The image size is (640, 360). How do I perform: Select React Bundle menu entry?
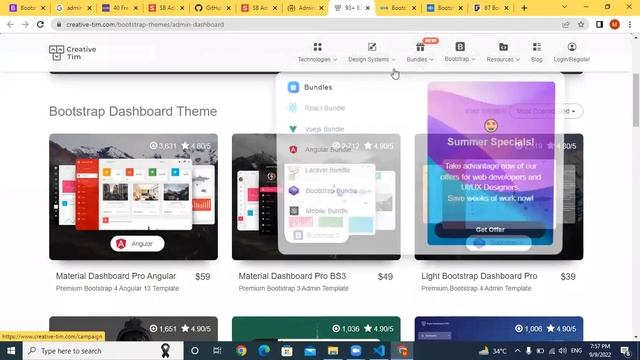tap(317, 108)
